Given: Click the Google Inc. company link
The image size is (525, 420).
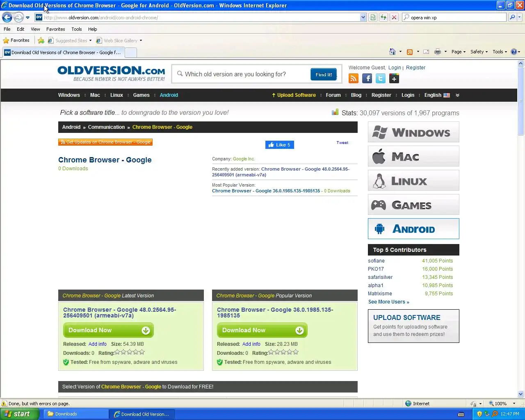Looking at the screenshot, I should click(244, 159).
